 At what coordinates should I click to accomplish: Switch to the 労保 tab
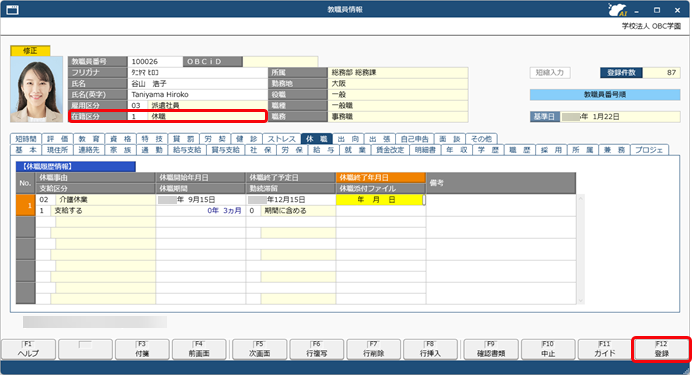click(x=292, y=150)
